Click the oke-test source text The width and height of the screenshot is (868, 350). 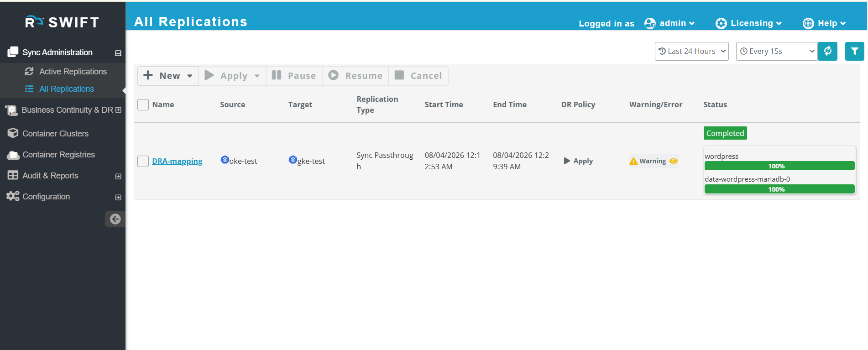(243, 161)
